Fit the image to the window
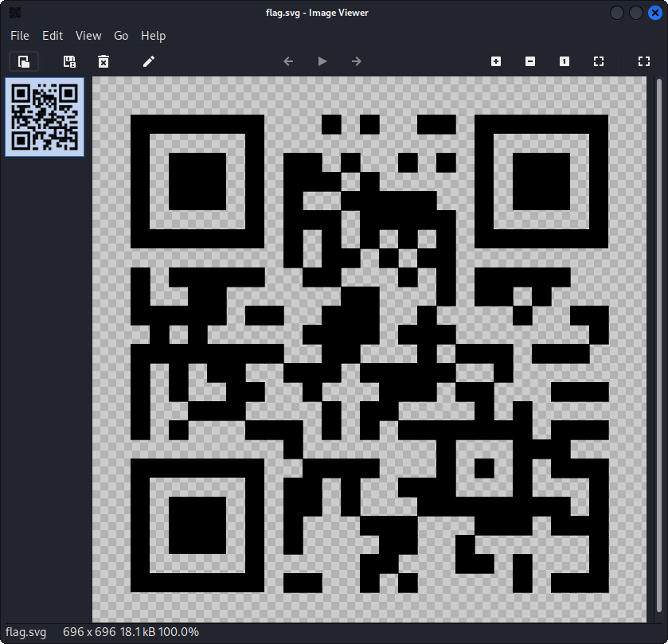668x644 pixels. click(x=598, y=61)
